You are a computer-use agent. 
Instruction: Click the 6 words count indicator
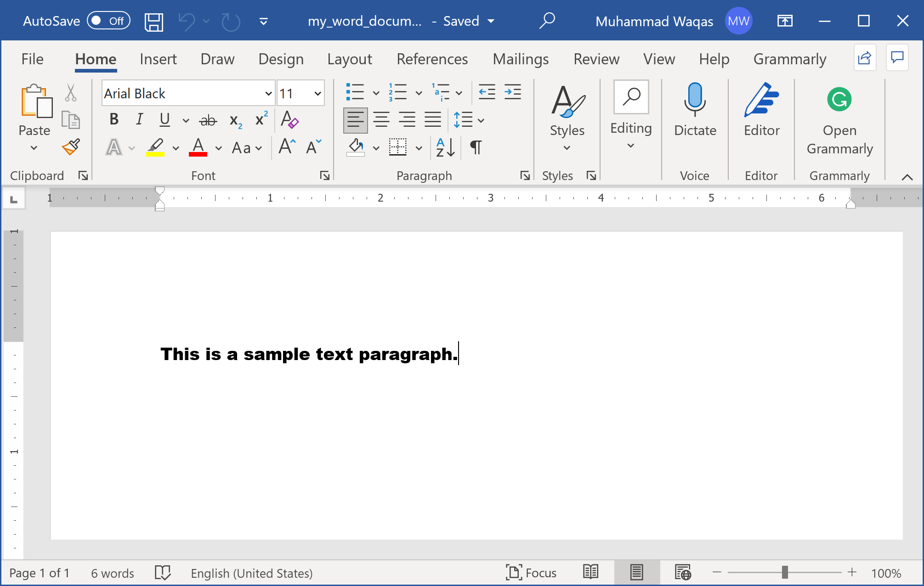click(x=112, y=573)
